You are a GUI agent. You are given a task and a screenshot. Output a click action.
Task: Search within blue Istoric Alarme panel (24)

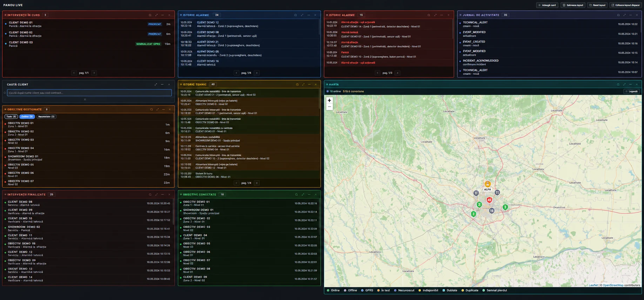(x=295, y=15)
